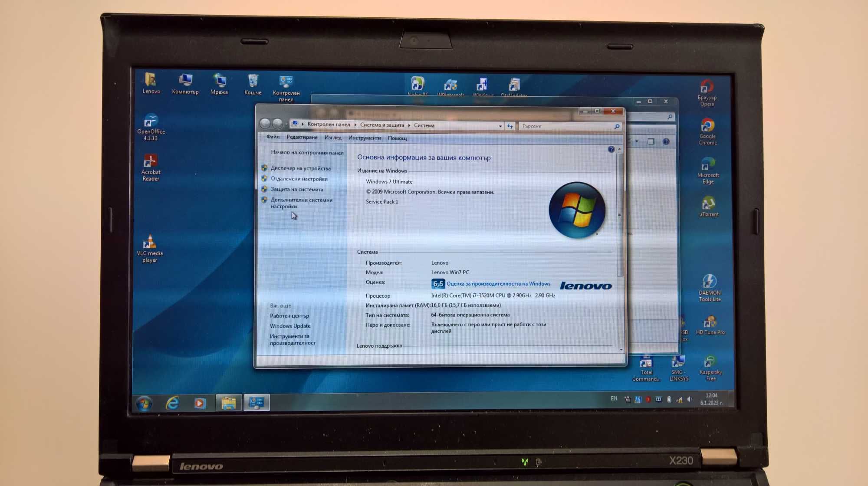
Task: Click the preview pane icon in background window
Action: pos(651,141)
